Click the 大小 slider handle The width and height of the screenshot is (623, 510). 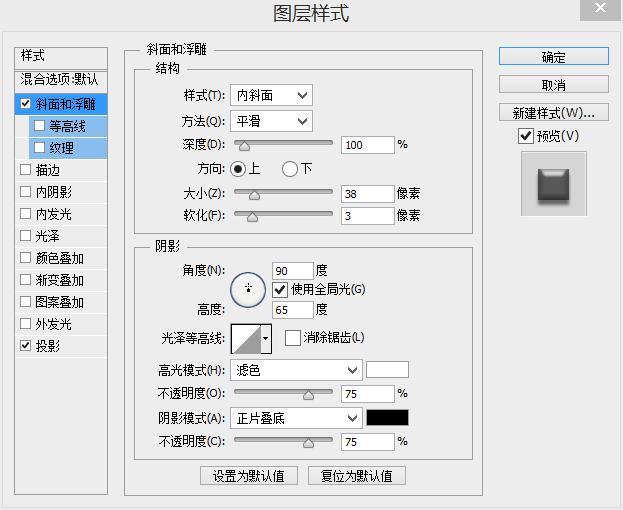(254, 195)
